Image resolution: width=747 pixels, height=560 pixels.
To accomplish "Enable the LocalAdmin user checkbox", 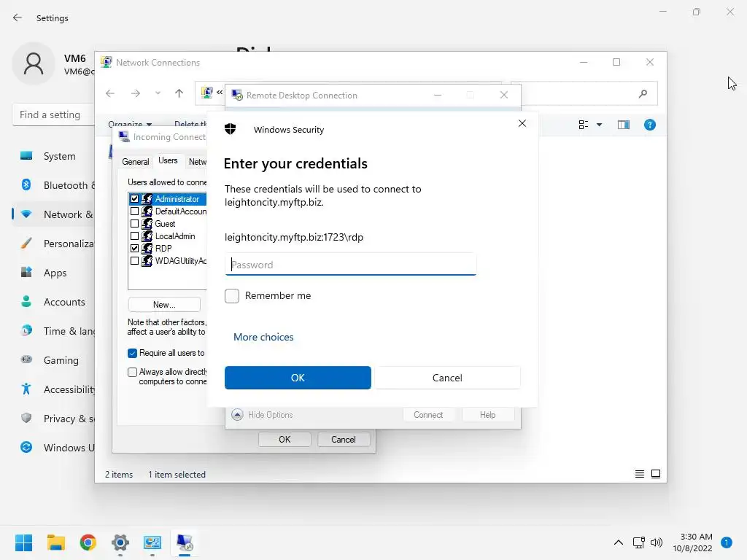I will (x=135, y=236).
